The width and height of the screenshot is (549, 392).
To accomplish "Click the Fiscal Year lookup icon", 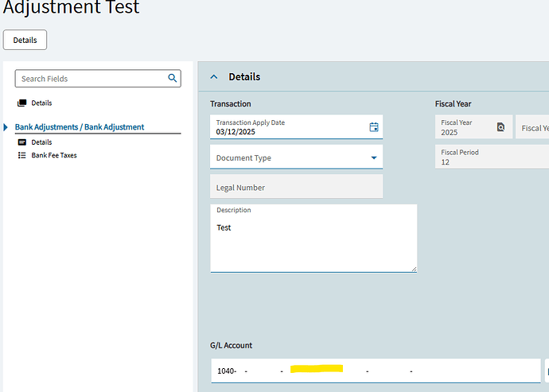I will (x=500, y=127).
